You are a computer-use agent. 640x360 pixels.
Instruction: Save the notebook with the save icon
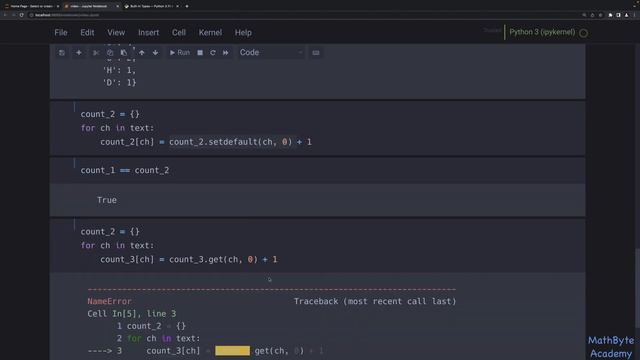click(62, 53)
